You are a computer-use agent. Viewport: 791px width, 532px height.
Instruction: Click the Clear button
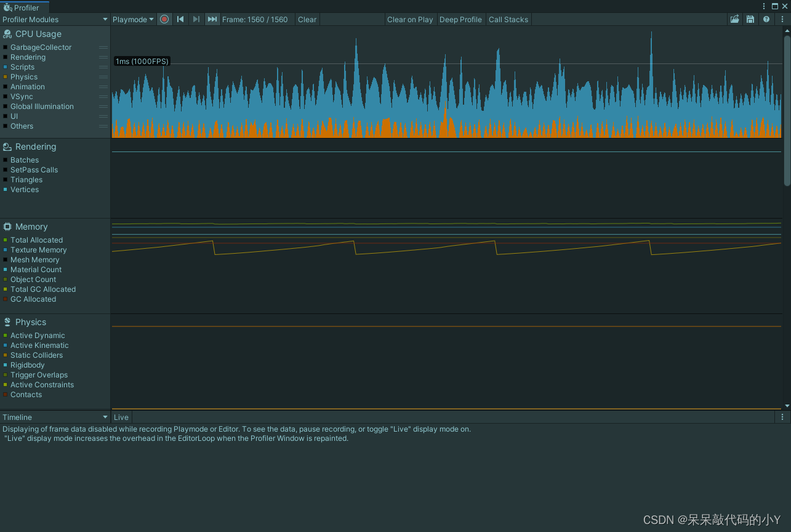click(307, 19)
